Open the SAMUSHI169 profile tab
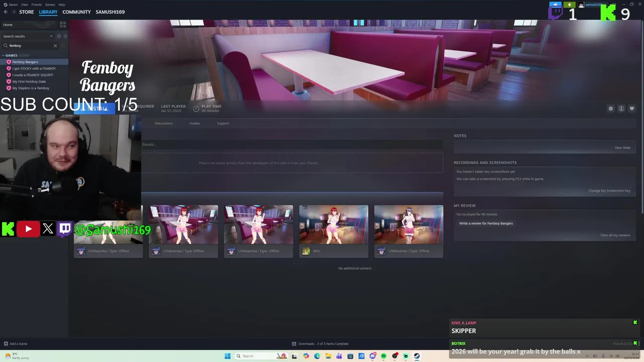This screenshot has width=644, height=362. click(110, 12)
